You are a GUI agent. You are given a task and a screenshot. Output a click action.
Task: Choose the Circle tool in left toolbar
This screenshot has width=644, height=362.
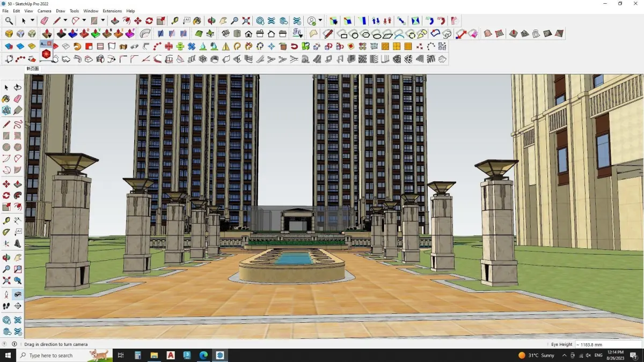point(6,147)
